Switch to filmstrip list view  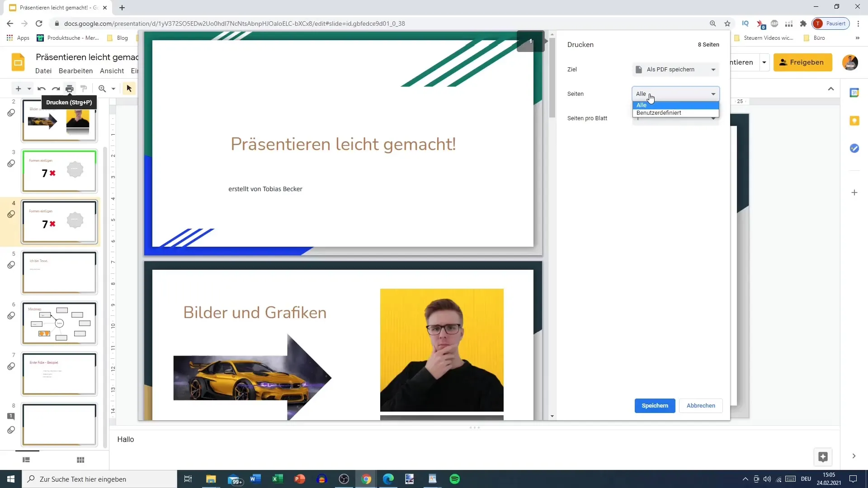(26, 460)
